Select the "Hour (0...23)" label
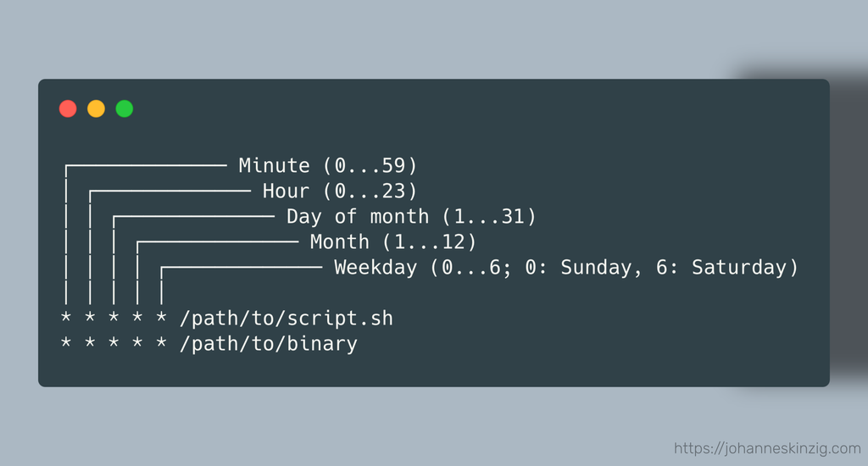This screenshot has height=466, width=868. [x=340, y=191]
